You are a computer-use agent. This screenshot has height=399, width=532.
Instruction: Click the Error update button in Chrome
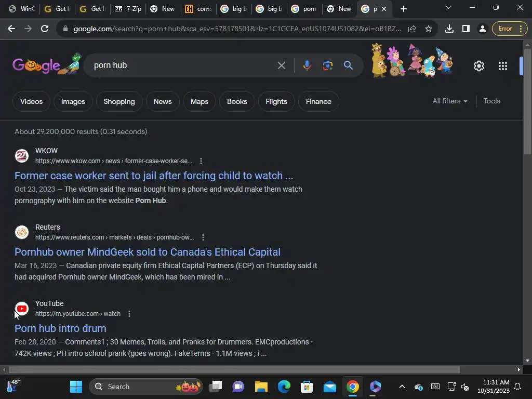[505, 29]
